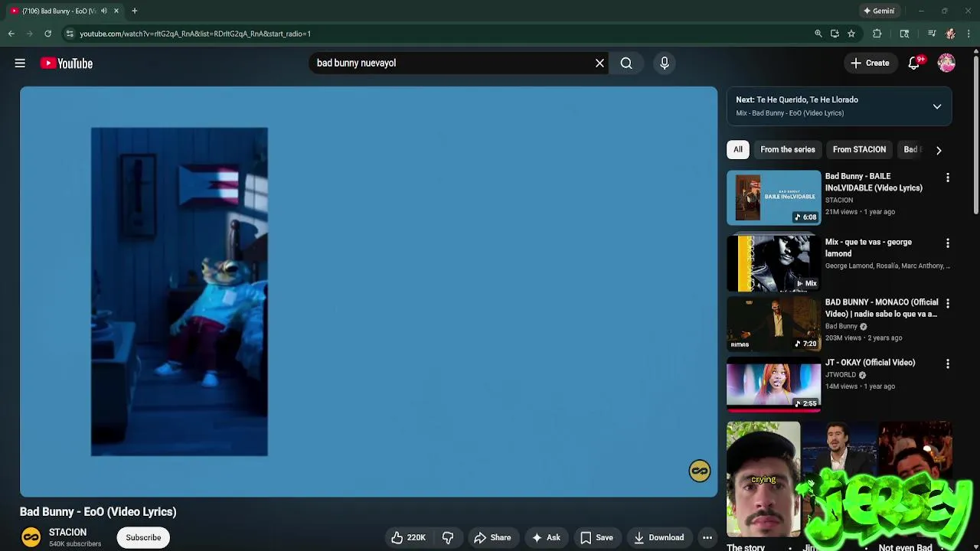Clear the search box text with X
This screenshot has width=980, height=551.
tap(599, 64)
